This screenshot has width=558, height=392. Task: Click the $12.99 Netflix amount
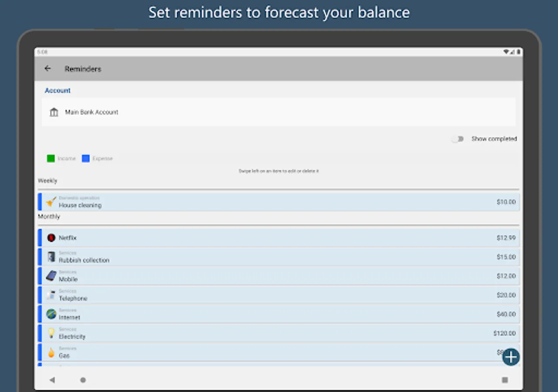506,238
